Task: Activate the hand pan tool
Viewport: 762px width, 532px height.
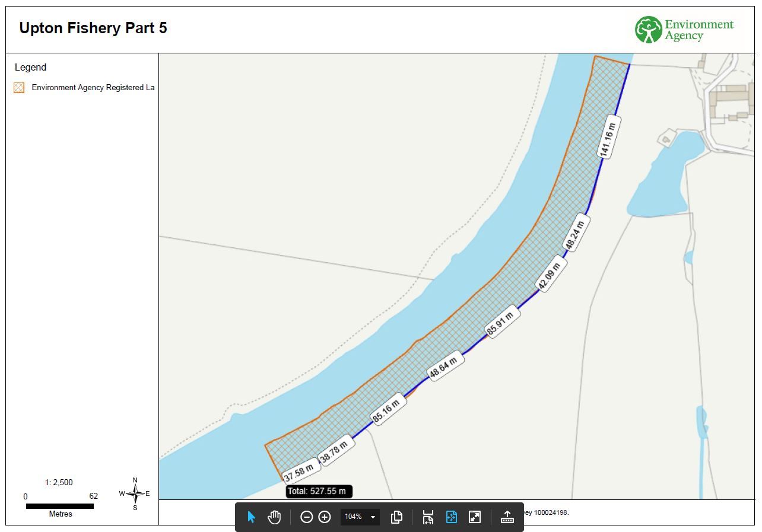Action: [x=274, y=517]
